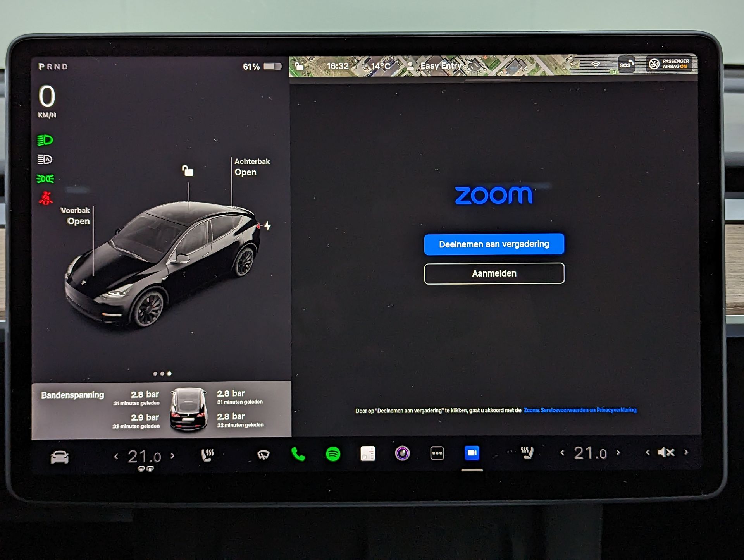Decrease driver temperature with left chevron

(x=116, y=457)
